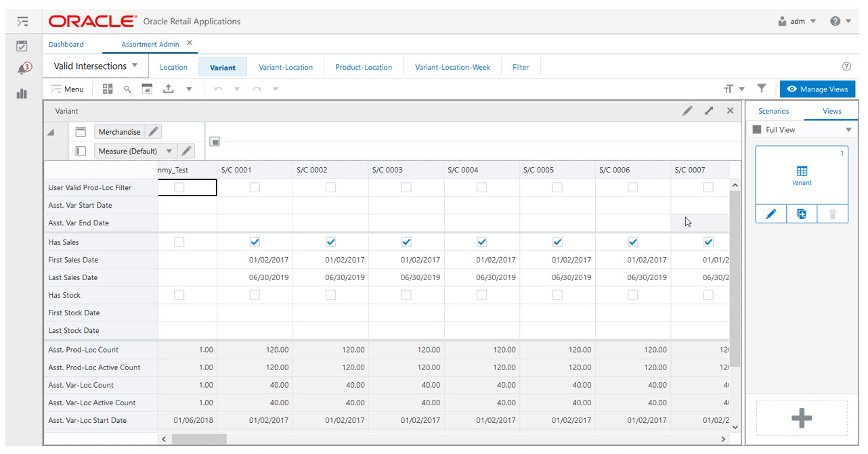Open the tasks checklist sidebar icon
This screenshot has width=868, height=454.
pos(22,46)
